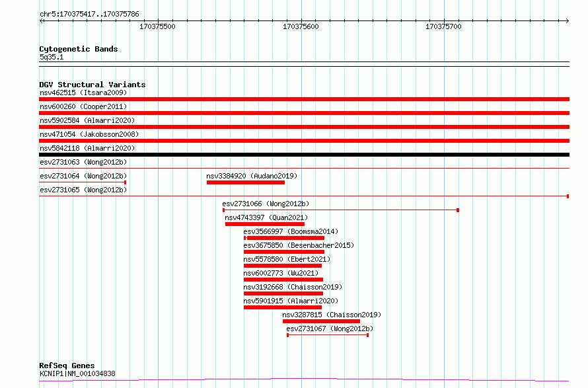This screenshot has width=588, height=388.
Task: Open variant esv3675850 (Besenbacher2015) label
Action: click(299, 245)
